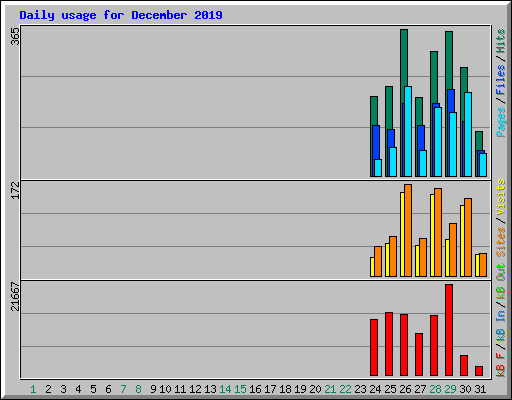
Task: Click the red kB bar for day 24
Action: click(374, 348)
